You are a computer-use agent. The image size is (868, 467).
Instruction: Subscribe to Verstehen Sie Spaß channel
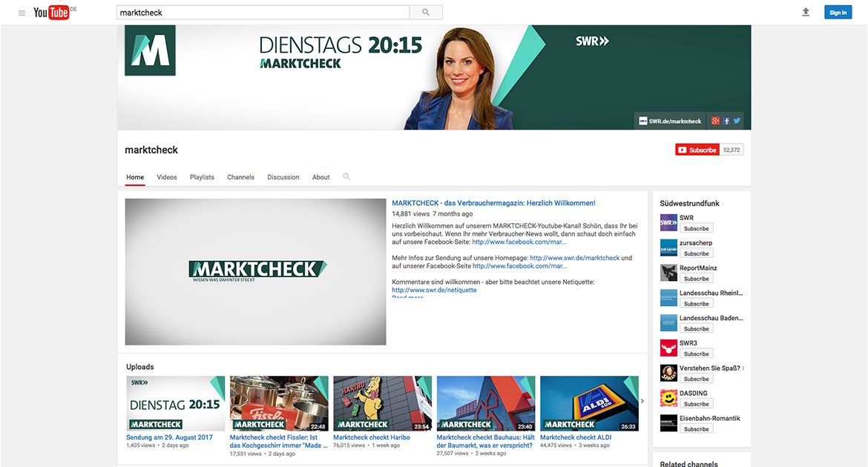697,379
